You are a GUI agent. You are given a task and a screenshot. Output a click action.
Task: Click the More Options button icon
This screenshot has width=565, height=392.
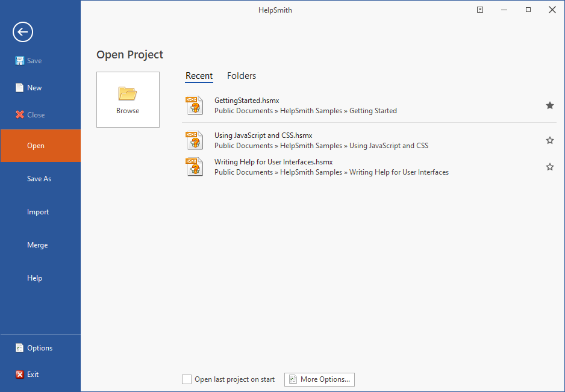pyautogui.click(x=293, y=379)
